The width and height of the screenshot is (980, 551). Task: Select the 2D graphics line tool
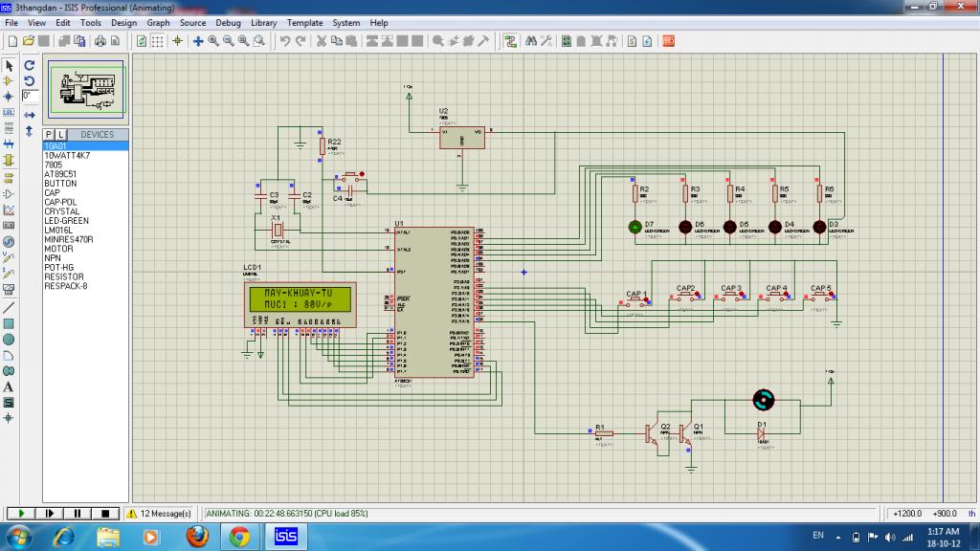pos(9,308)
